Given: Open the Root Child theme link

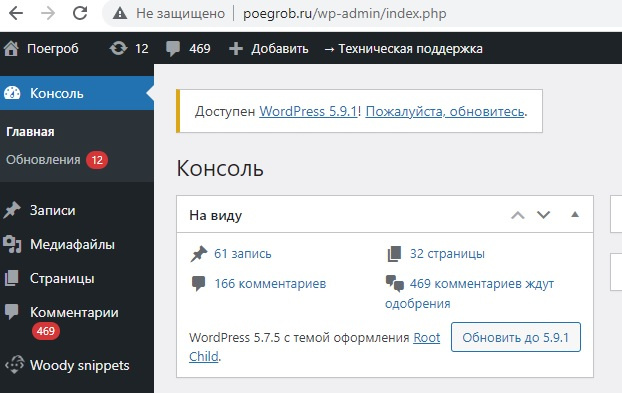Looking at the screenshot, I should click(426, 338).
